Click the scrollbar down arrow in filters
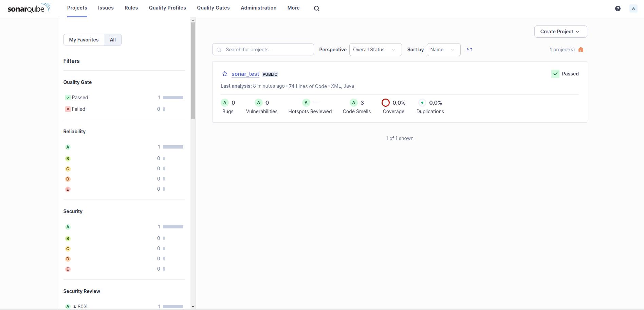The image size is (644, 310). (x=193, y=307)
